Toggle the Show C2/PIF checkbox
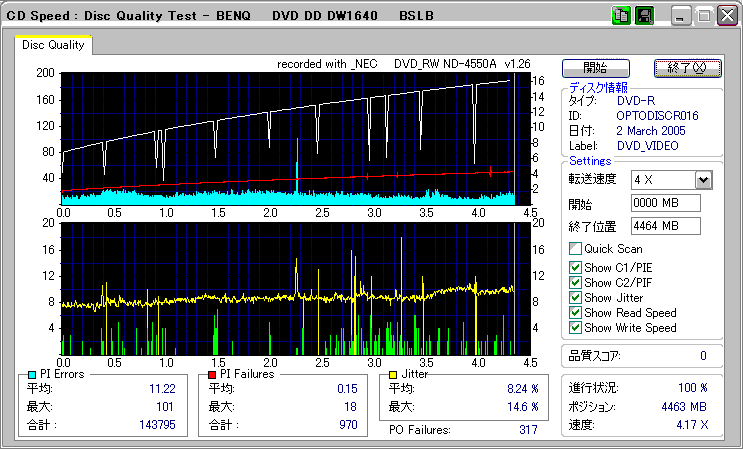 pos(574,282)
